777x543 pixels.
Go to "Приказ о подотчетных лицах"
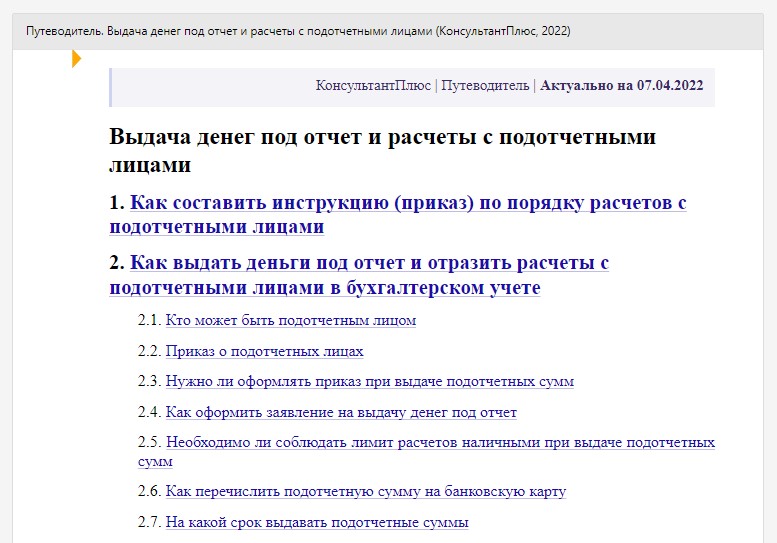click(x=264, y=352)
